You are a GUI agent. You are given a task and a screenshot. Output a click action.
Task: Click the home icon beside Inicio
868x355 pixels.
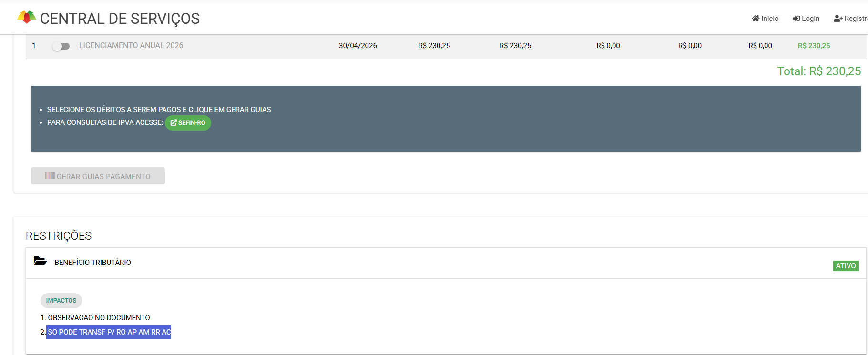756,19
